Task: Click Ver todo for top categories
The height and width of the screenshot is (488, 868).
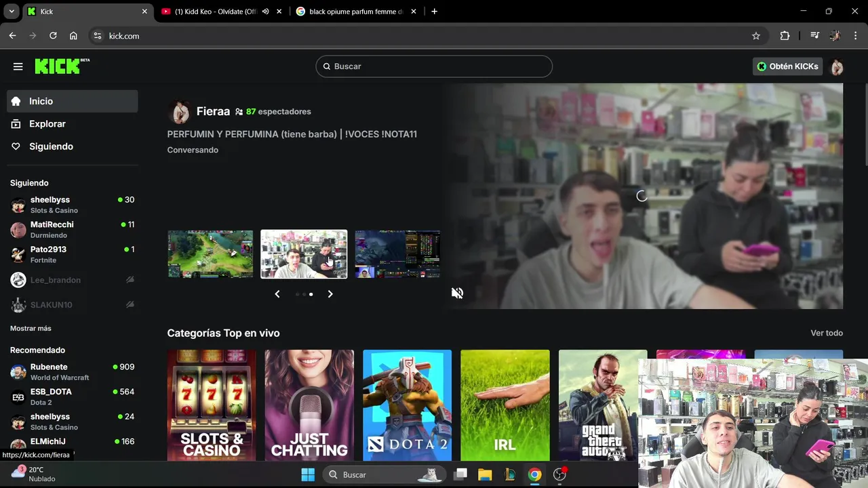Action: 827,333
